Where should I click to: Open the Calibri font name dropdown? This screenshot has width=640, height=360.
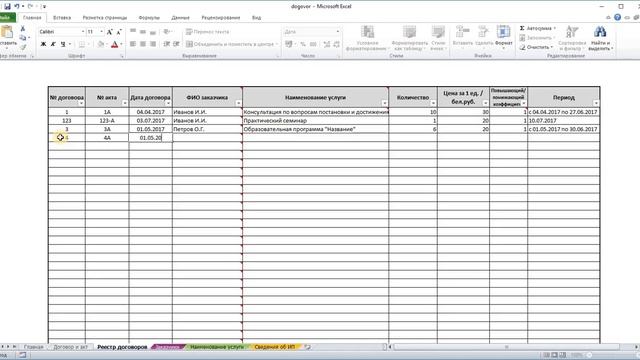(83, 31)
